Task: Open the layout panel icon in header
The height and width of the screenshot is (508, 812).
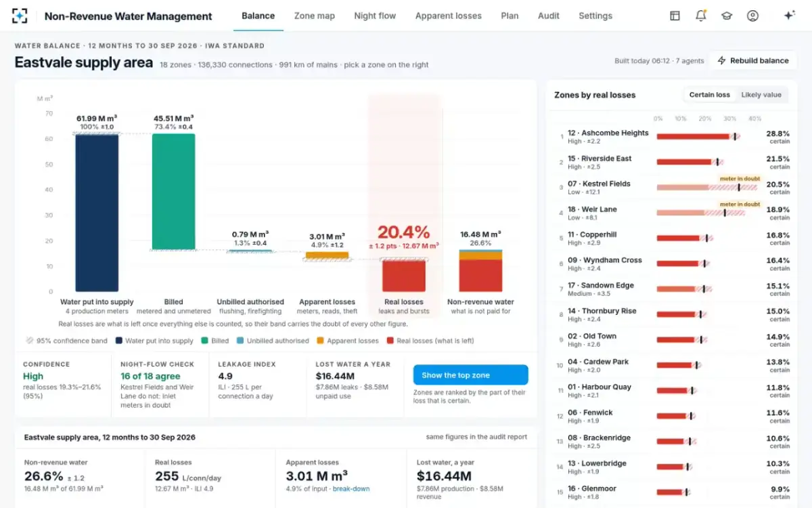Action: [675, 16]
